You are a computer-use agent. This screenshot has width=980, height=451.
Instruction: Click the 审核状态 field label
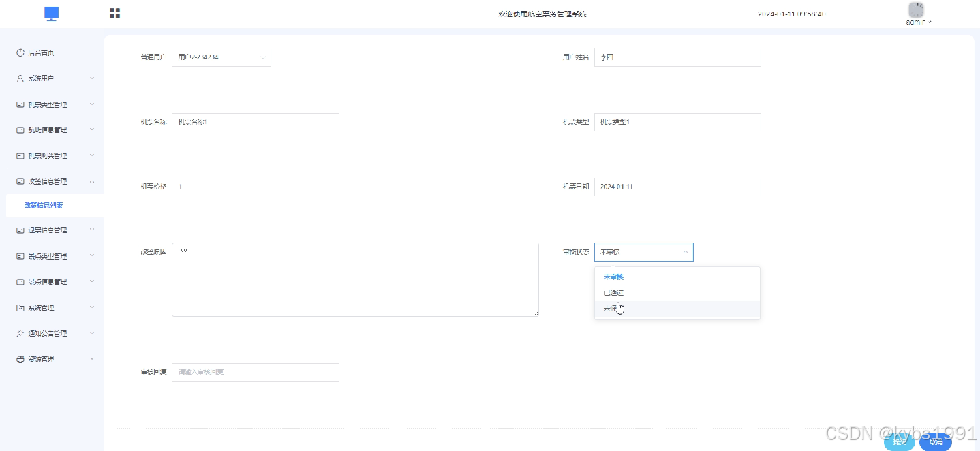click(x=575, y=252)
